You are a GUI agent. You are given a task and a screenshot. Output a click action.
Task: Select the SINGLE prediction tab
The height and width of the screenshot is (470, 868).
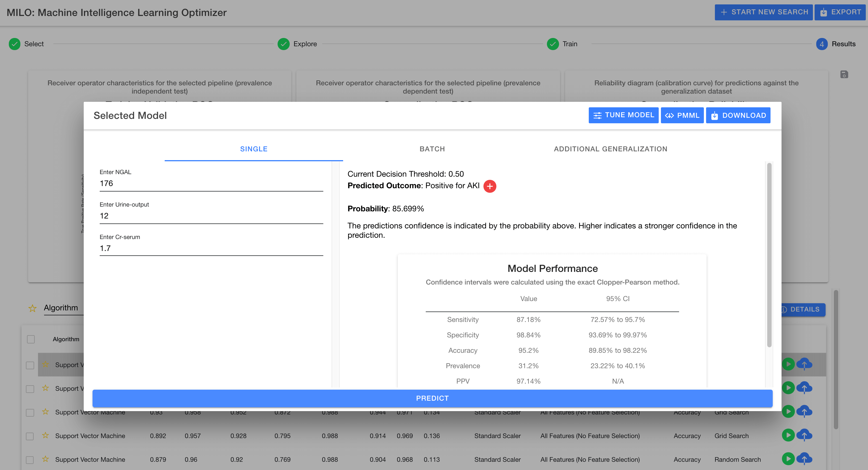click(x=254, y=149)
